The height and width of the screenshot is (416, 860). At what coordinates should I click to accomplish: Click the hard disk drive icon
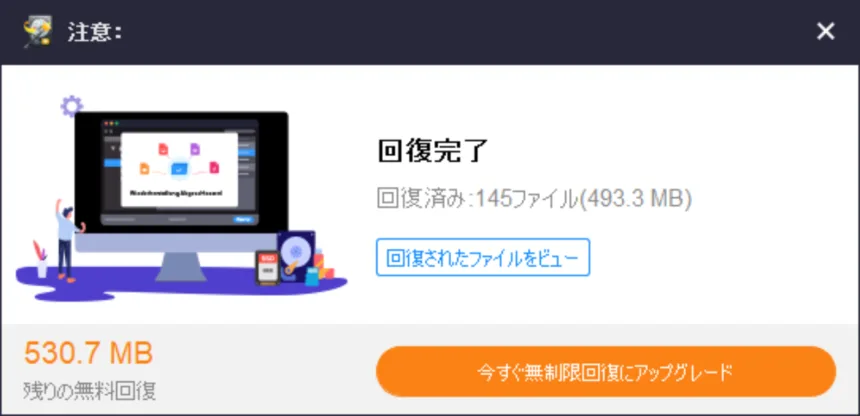296,254
